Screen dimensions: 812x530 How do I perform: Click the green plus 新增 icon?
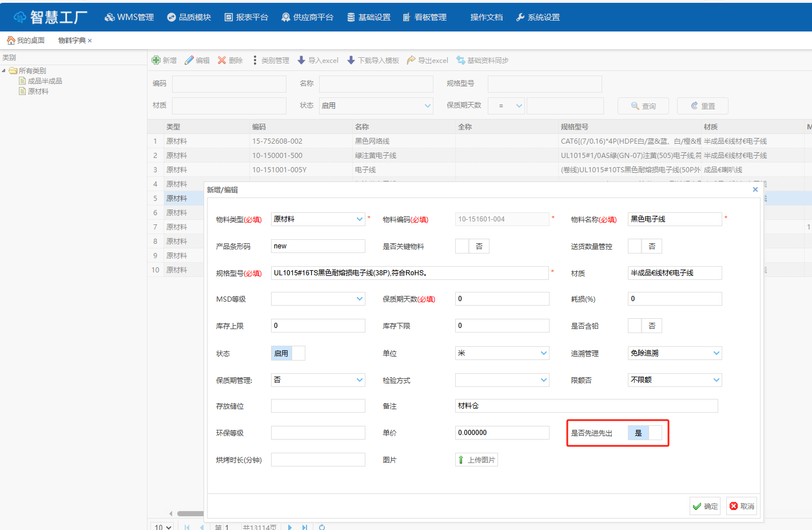point(156,60)
